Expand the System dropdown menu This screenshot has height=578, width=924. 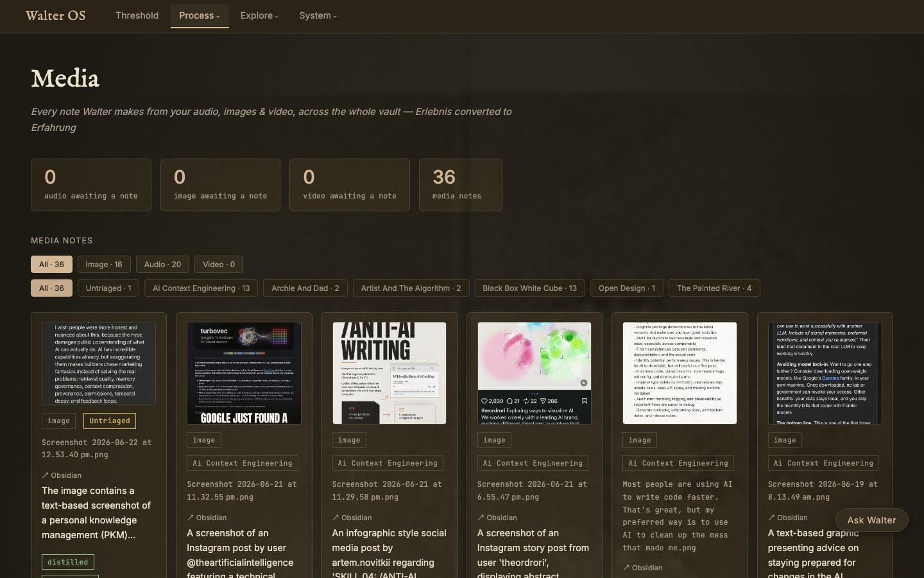318,15
